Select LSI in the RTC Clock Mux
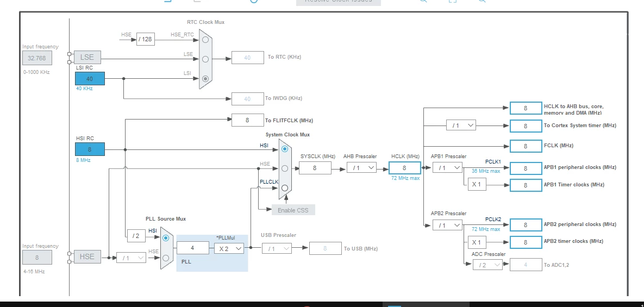The image size is (644, 307). pyautogui.click(x=205, y=78)
